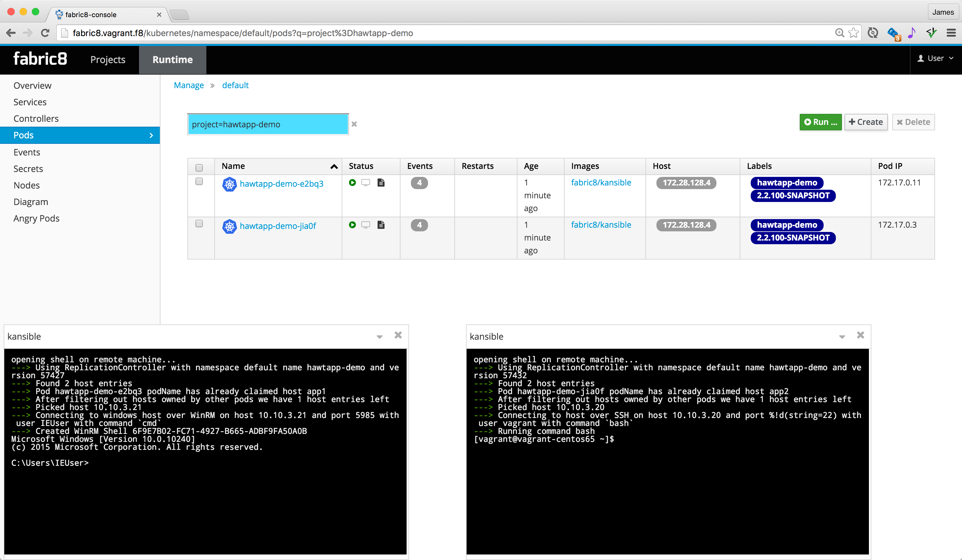Image resolution: width=962 pixels, height=560 pixels.
Task: Switch to the Projects tab
Action: (x=108, y=60)
